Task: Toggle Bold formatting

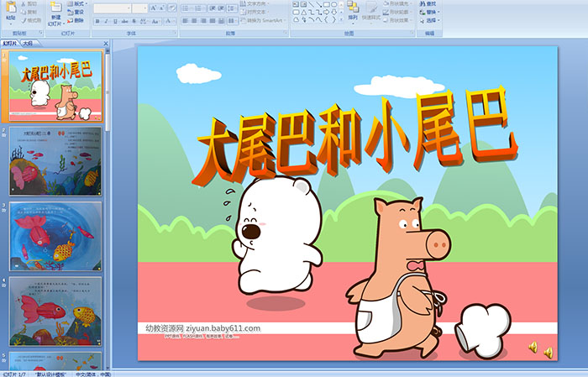Action: point(97,21)
